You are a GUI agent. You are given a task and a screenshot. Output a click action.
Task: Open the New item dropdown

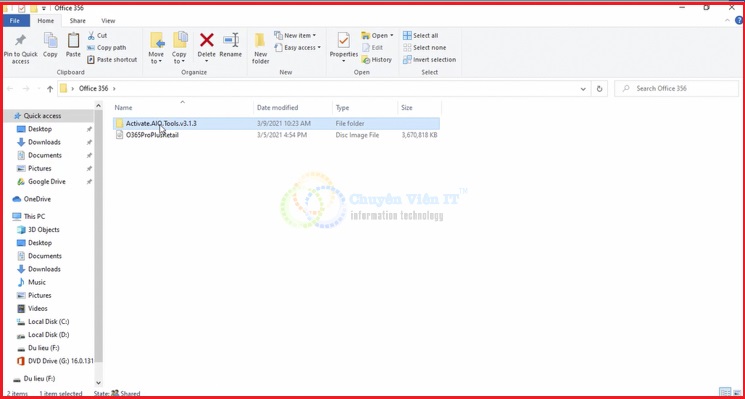click(295, 36)
